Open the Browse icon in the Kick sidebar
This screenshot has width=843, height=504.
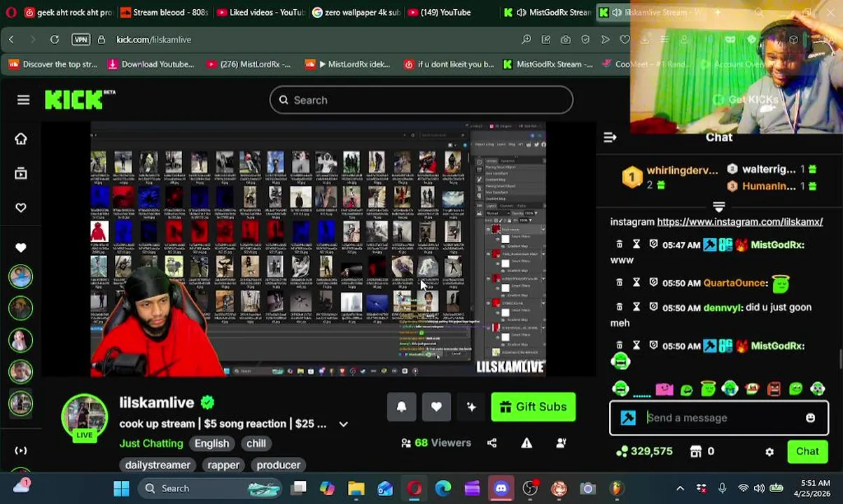tap(20, 173)
